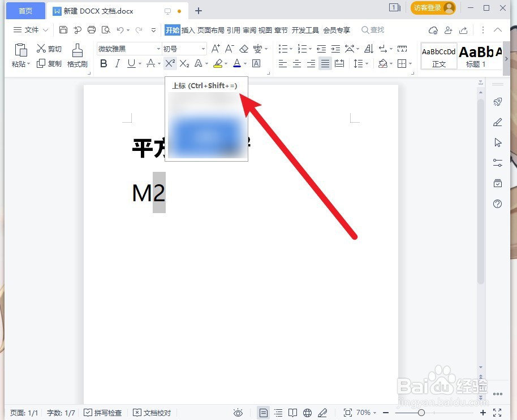Enable the 拼写检查 spell check option
The width and height of the screenshot is (517, 420).
click(103, 413)
